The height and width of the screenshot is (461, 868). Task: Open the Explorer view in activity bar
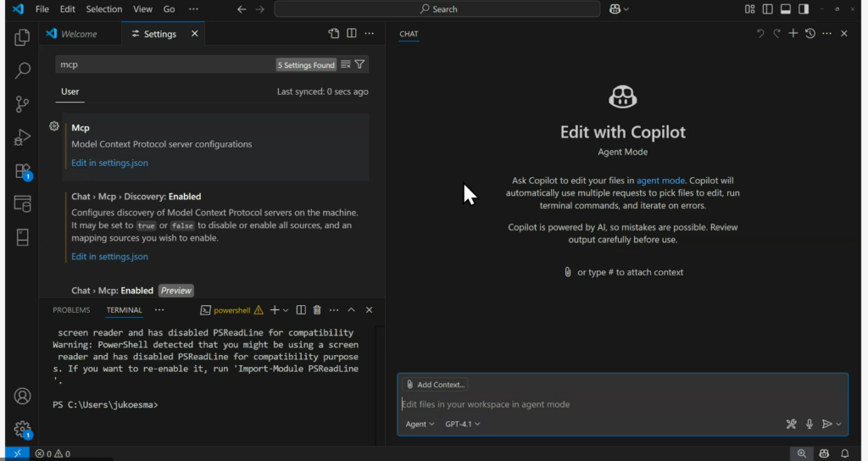(x=22, y=37)
